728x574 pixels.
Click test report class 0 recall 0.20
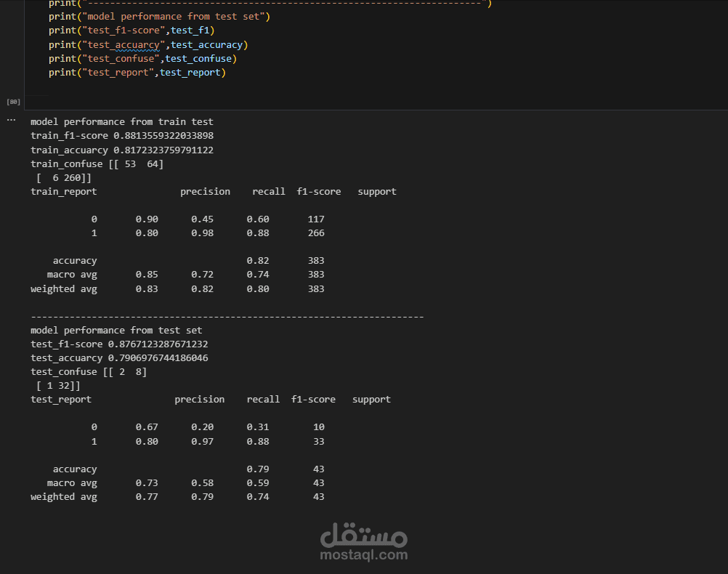pos(203,427)
